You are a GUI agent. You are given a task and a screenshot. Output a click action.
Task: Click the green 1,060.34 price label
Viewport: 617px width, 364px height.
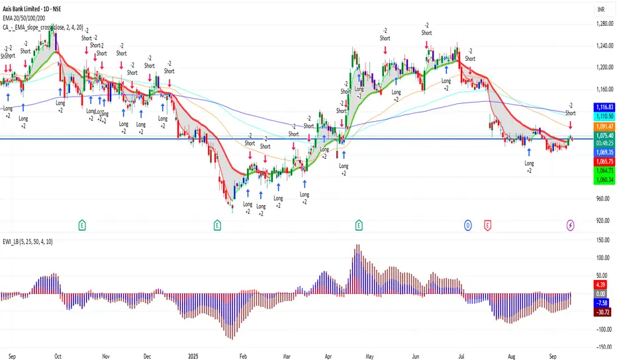(x=604, y=180)
